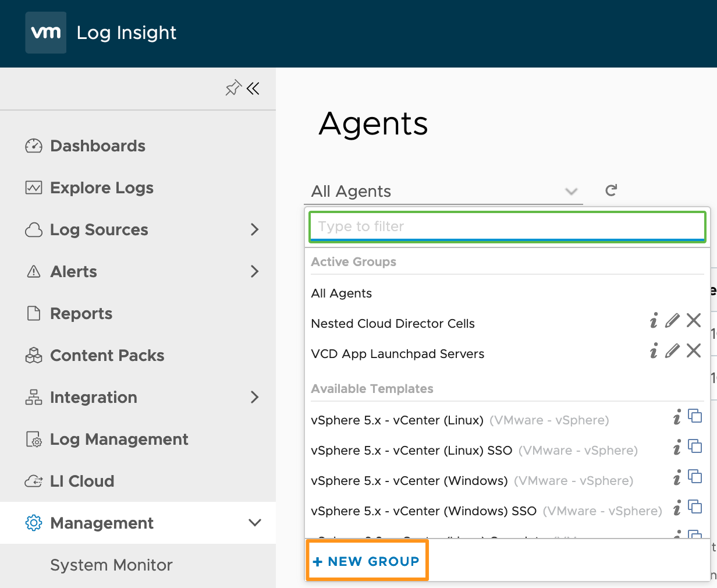Copy the vCenter (Windows) SSO template
This screenshot has width=717, height=588.
coord(695,506)
